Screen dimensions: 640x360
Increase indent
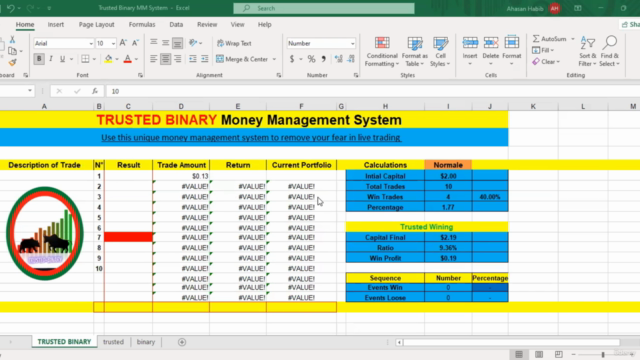204,59
